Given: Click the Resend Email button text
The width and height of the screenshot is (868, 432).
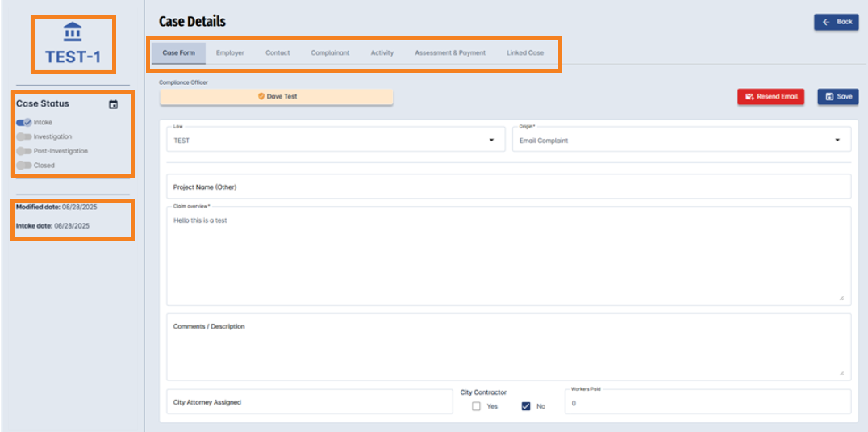Looking at the screenshot, I should coord(777,96).
